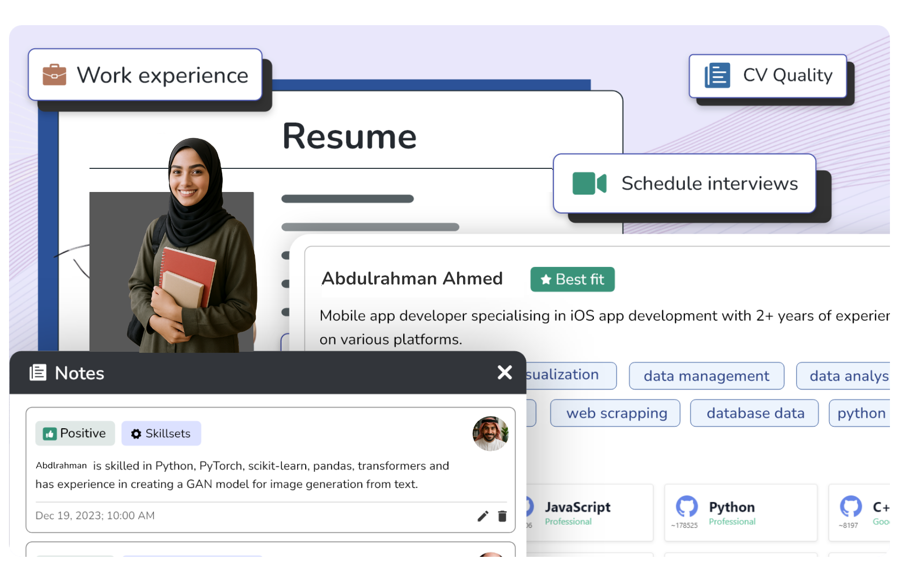Click the Best fit badge

point(572,279)
